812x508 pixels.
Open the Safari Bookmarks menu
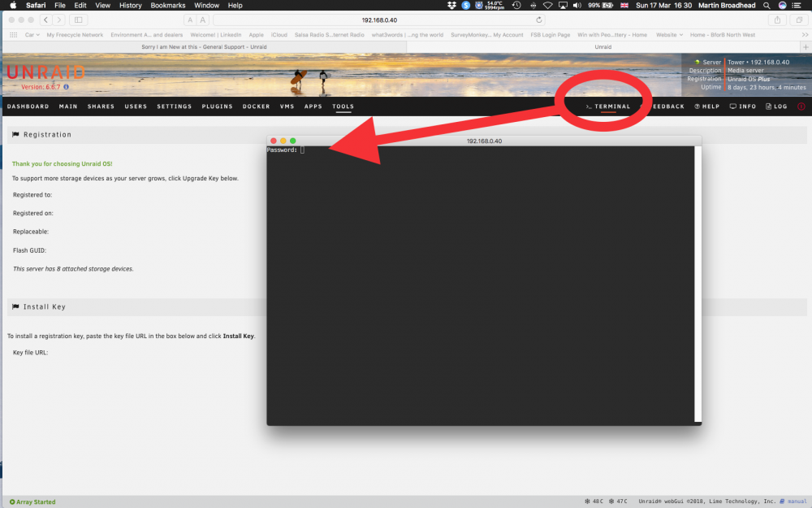pyautogui.click(x=168, y=5)
